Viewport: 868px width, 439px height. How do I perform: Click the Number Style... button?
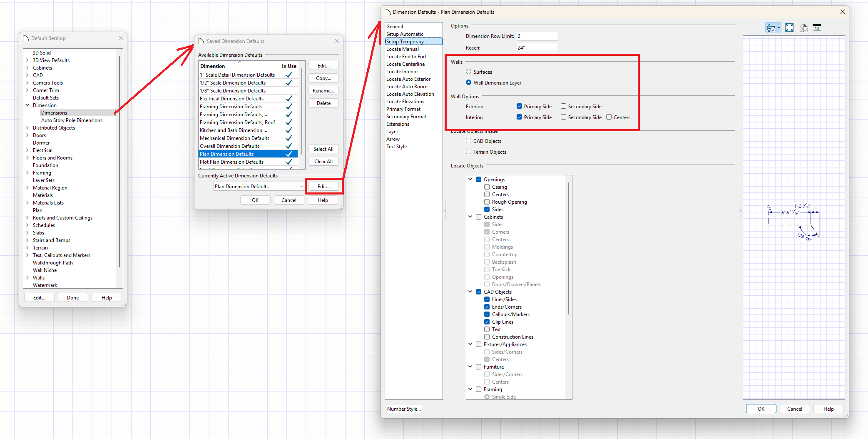pyautogui.click(x=404, y=409)
